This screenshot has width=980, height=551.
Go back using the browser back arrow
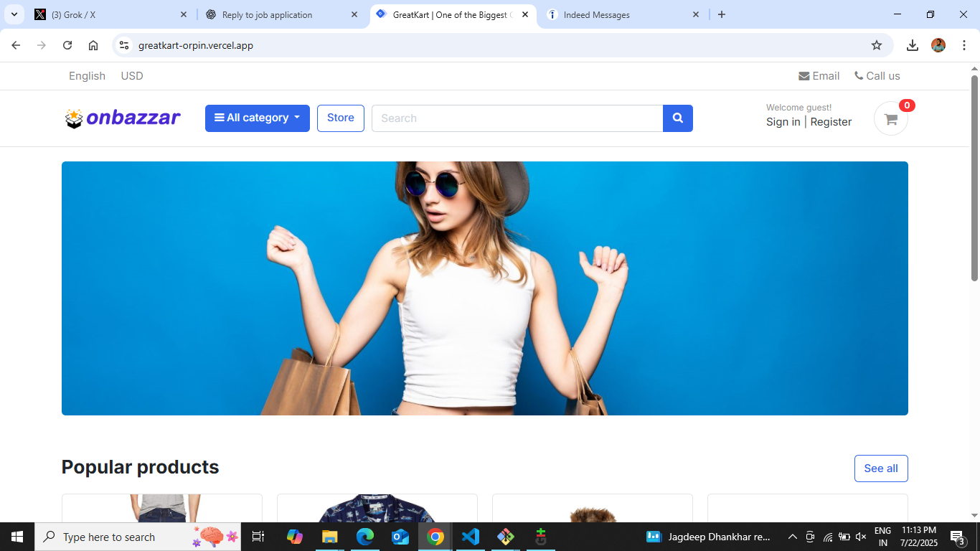point(16,45)
